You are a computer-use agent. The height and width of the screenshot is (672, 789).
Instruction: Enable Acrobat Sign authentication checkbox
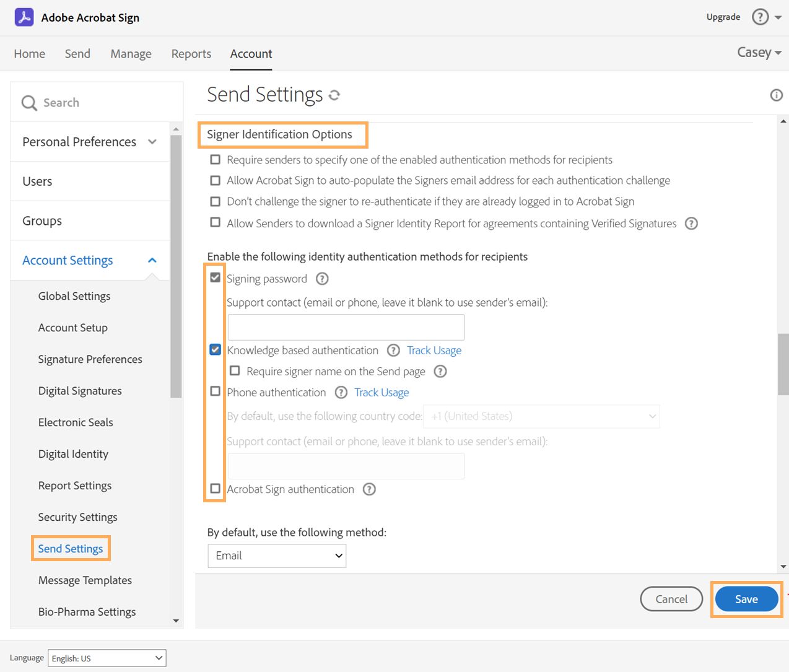(215, 489)
